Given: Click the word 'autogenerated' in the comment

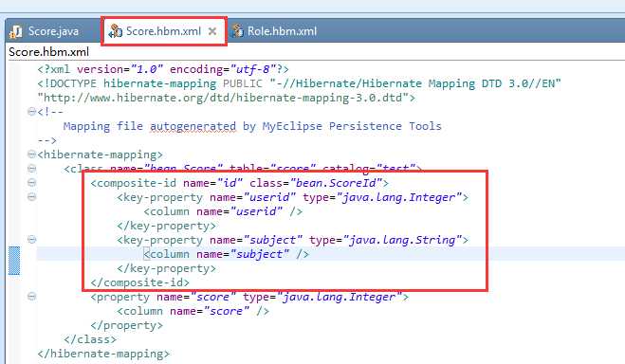Looking at the screenshot, I should (193, 126).
